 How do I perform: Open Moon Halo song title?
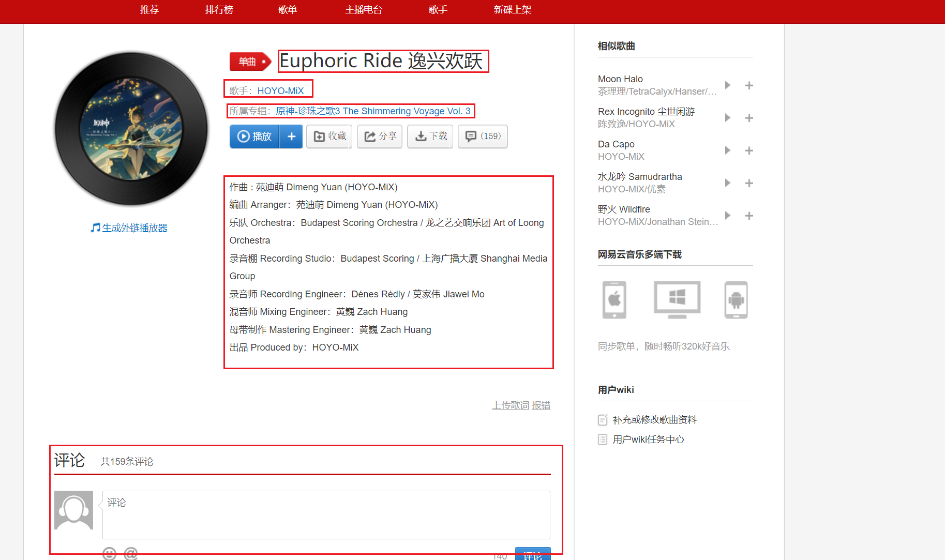620,79
